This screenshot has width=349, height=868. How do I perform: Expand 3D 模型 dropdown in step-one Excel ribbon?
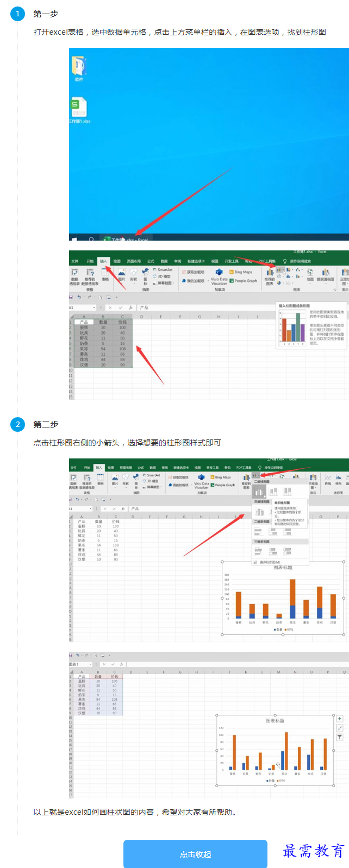pyautogui.click(x=162, y=276)
